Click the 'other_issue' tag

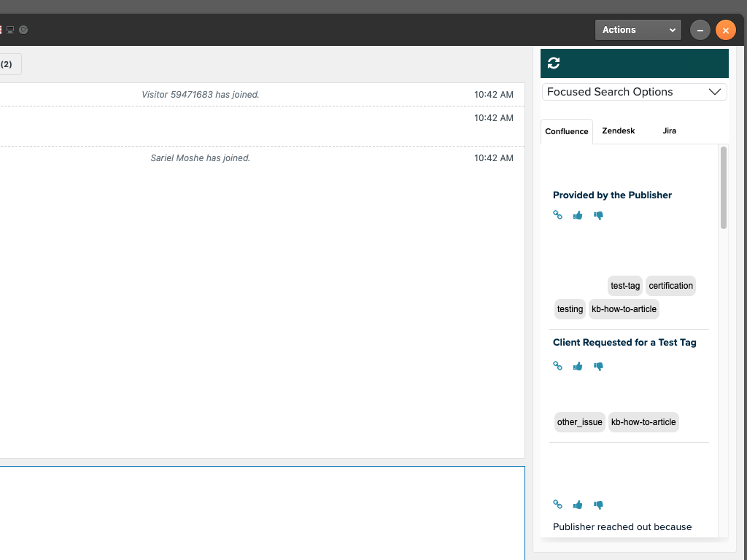click(579, 422)
